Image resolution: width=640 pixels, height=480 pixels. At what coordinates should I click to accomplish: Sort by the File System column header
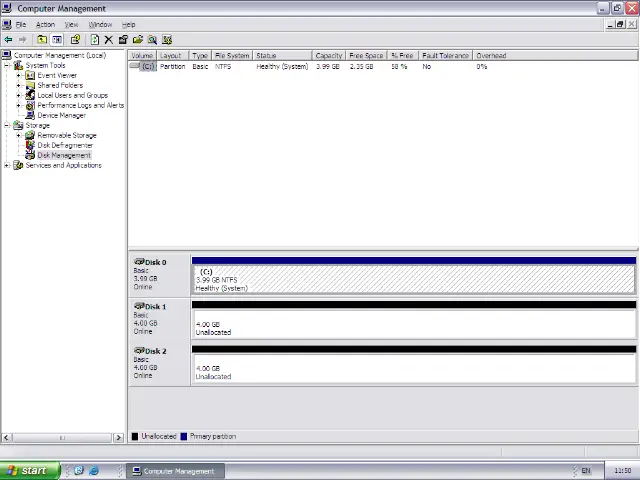point(232,56)
